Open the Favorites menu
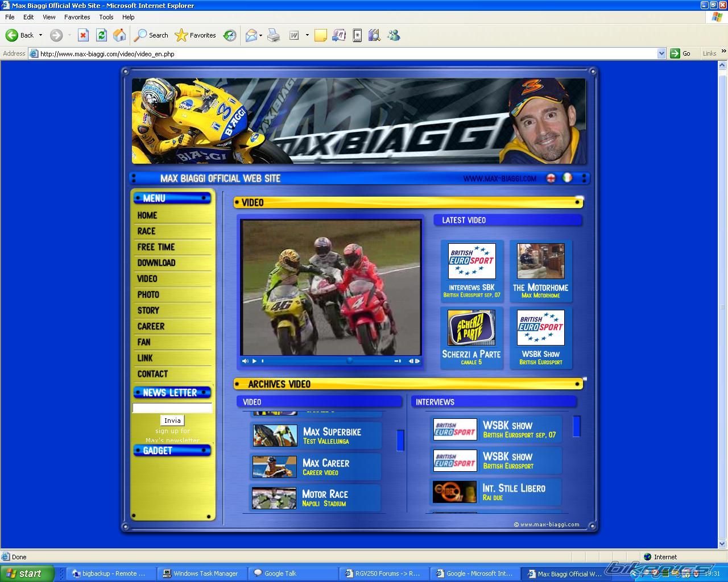 click(77, 17)
